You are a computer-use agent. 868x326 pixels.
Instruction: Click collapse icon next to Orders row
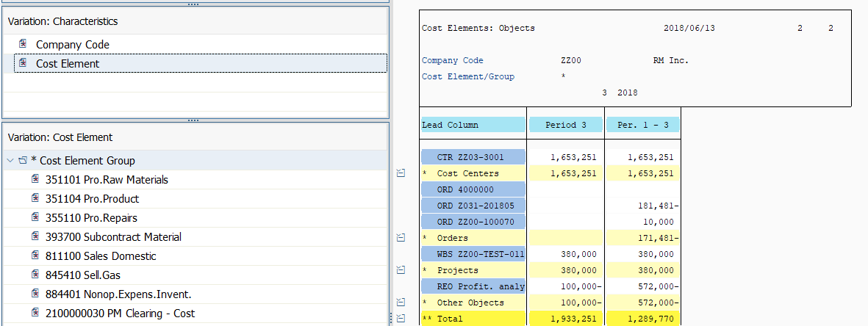click(x=401, y=238)
